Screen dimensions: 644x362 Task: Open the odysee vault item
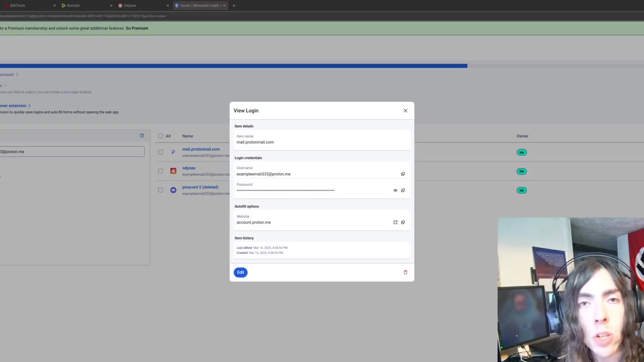tap(189, 168)
